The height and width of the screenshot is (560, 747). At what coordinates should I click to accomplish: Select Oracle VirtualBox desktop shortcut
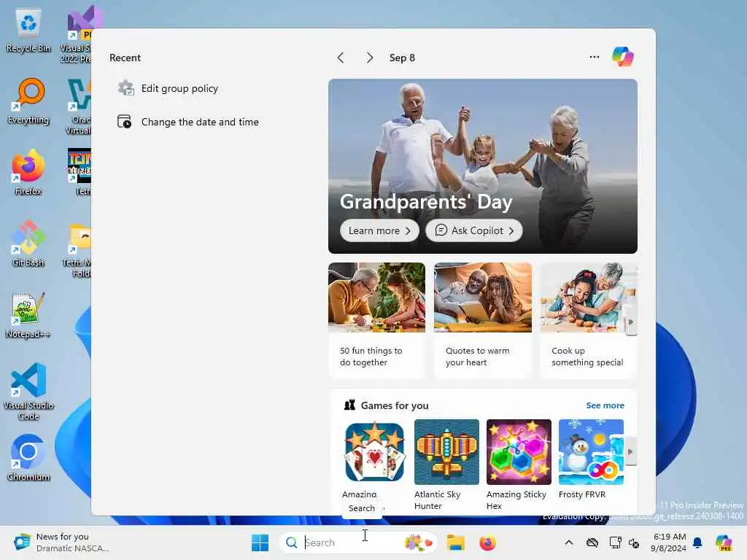click(x=78, y=106)
